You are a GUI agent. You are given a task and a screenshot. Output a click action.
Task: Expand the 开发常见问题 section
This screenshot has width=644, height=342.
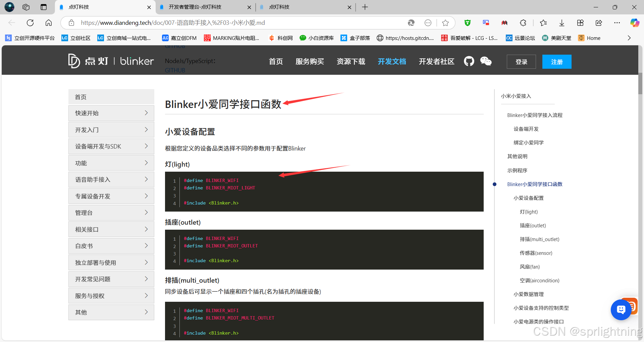pyautogui.click(x=111, y=279)
